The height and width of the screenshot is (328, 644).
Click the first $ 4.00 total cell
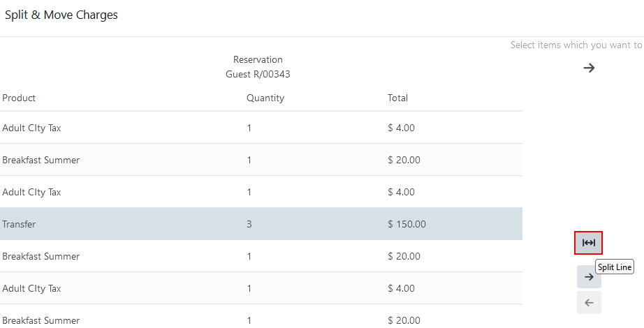(401, 128)
